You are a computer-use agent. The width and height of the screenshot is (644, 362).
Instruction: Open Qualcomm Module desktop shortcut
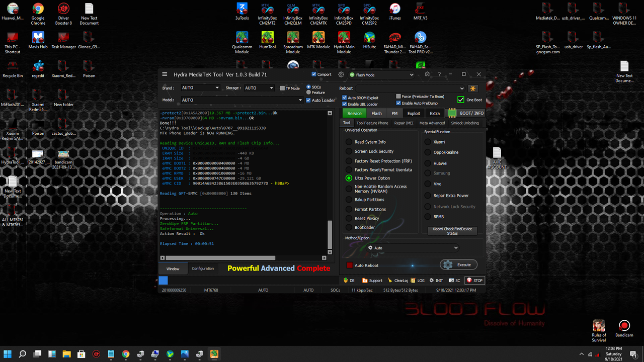pos(242,43)
